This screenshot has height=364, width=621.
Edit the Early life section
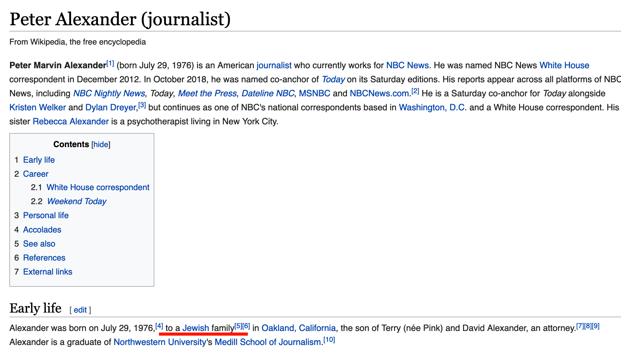coord(80,310)
